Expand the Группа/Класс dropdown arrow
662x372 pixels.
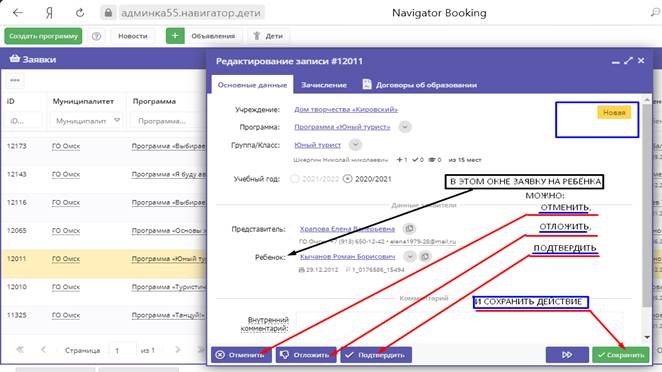[x=355, y=145]
